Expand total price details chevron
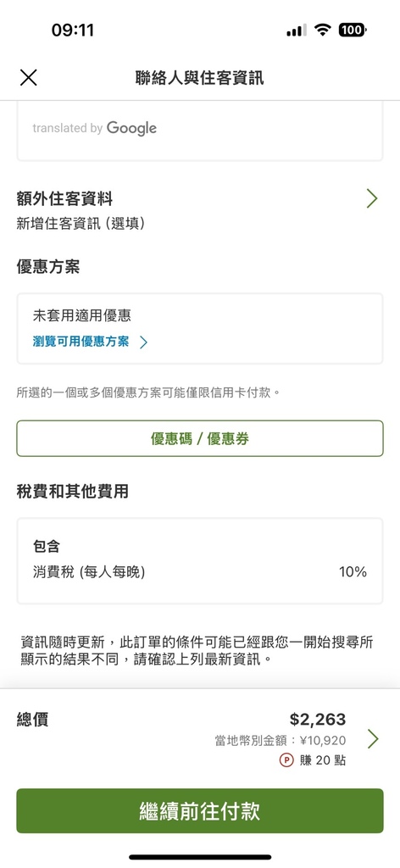The height and width of the screenshot is (868, 400). click(x=373, y=739)
